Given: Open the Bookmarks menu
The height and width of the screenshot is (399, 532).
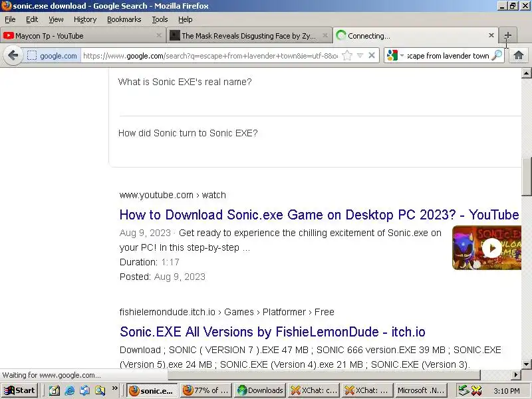Looking at the screenshot, I should pyautogui.click(x=124, y=20).
